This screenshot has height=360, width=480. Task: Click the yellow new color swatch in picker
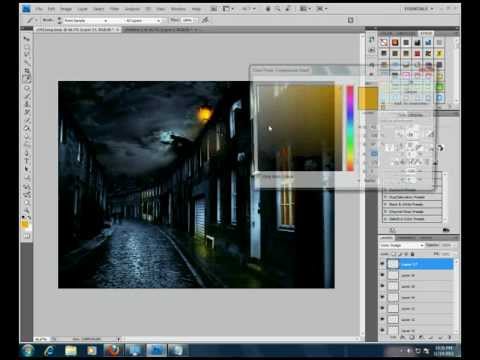368,98
